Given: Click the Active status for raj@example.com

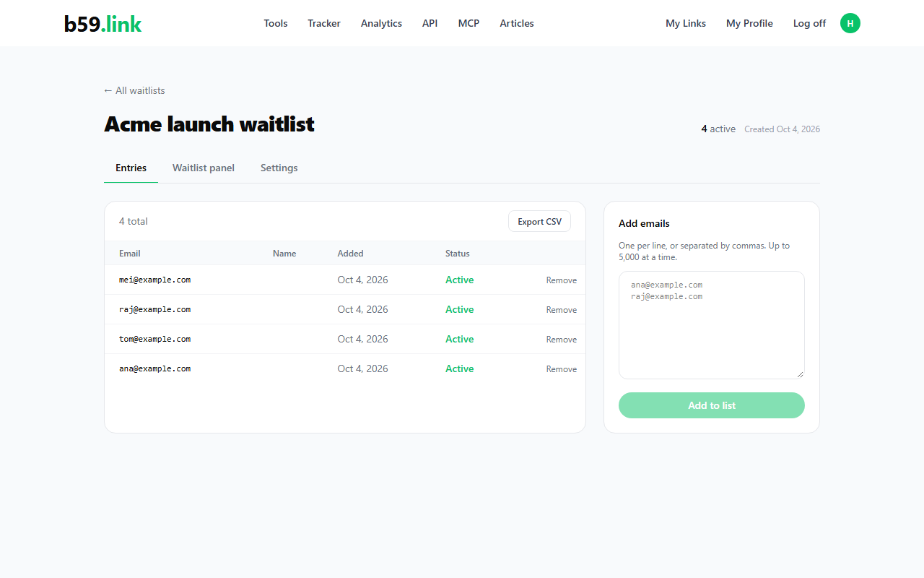Looking at the screenshot, I should (460, 309).
